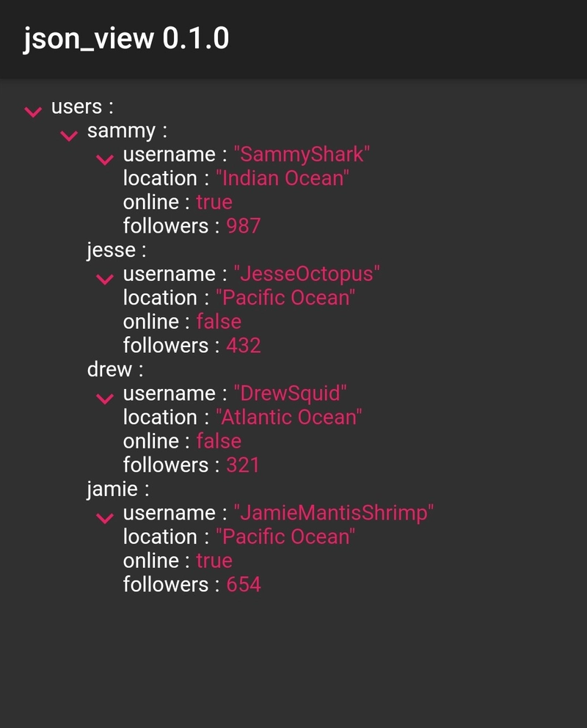Toggle chevron beside JamieMantisShrimp username
Viewport: 587px width, 728px height.
click(x=105, y=518)
